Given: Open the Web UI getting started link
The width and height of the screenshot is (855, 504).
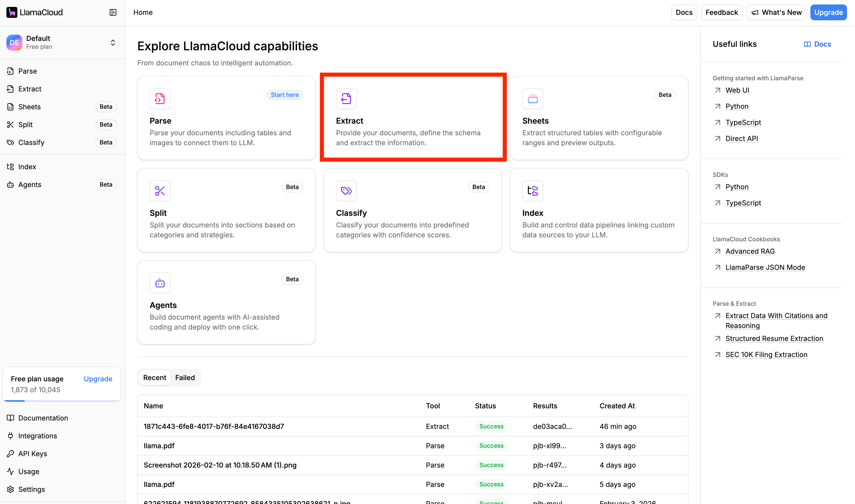Looking at the screenshot, I should tap(737, 90).
